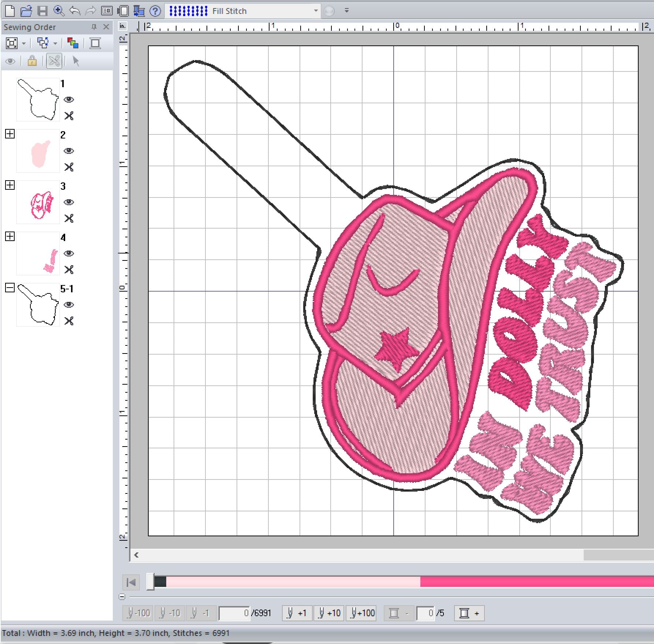Open the select objects dropdown arrow

click(x=55, y=43)
